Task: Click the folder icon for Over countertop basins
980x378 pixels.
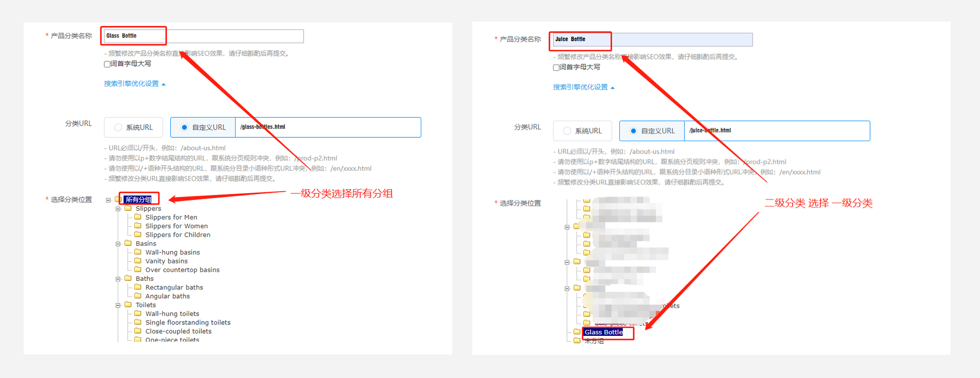Action: point(138,269)
